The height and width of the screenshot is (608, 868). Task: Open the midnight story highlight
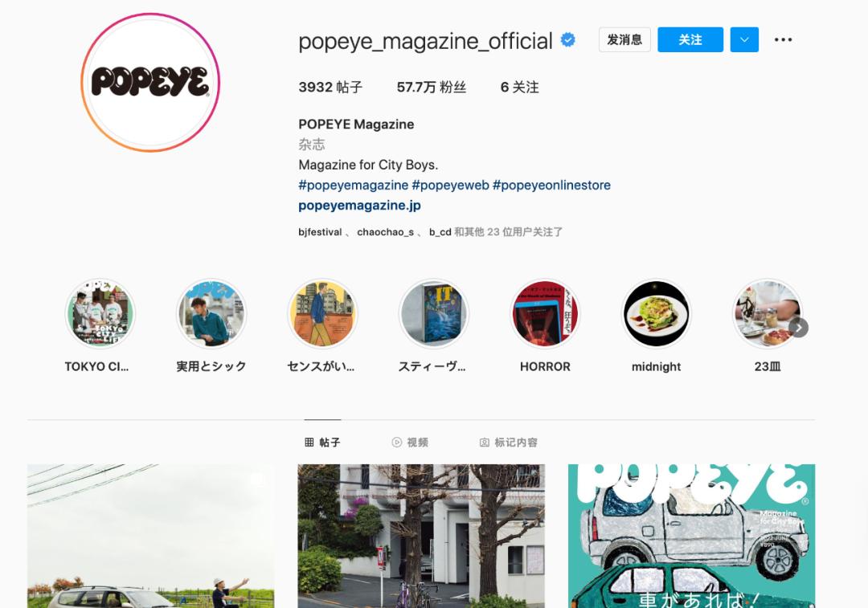[x=656, y=313]
